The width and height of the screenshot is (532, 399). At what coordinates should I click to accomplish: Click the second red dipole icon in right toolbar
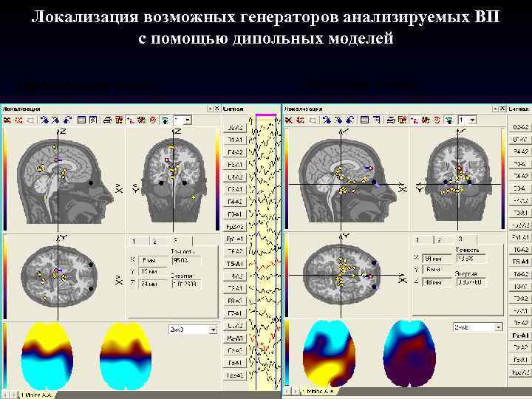click(x=300, y=120)
